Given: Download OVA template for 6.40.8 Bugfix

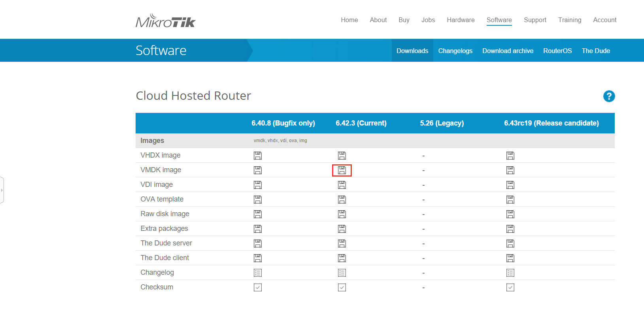Looking at the screenshot, I should tap(258, 200).
